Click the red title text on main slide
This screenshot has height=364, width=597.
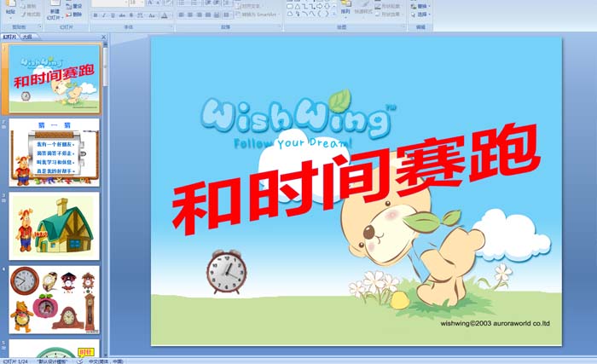[x=356, y=178]
